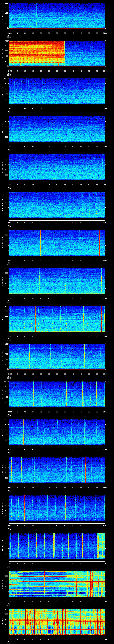Open the 9:33:00 spectrogram panel

57,508
